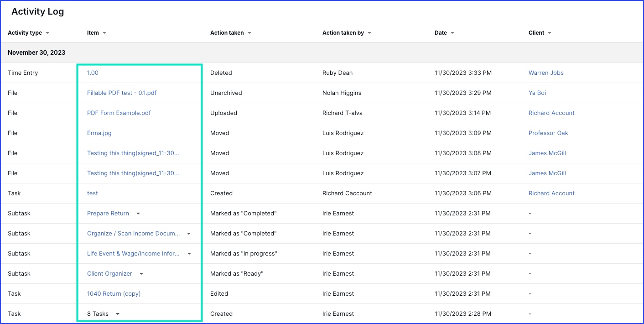Open the Date column dropdown
Viewport: 644px width, 324px height.
452,33
